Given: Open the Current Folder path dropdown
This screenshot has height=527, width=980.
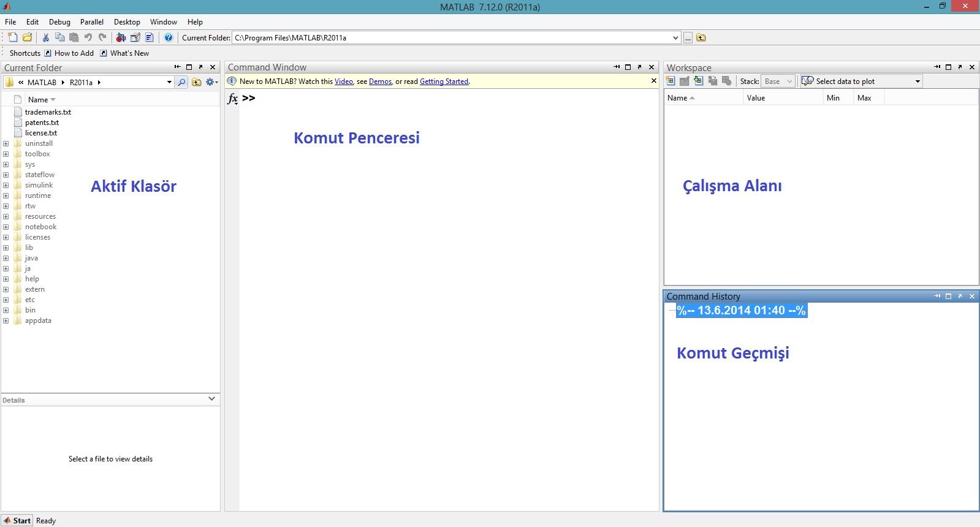Looking at the screenshot, I should click(675, 38).
